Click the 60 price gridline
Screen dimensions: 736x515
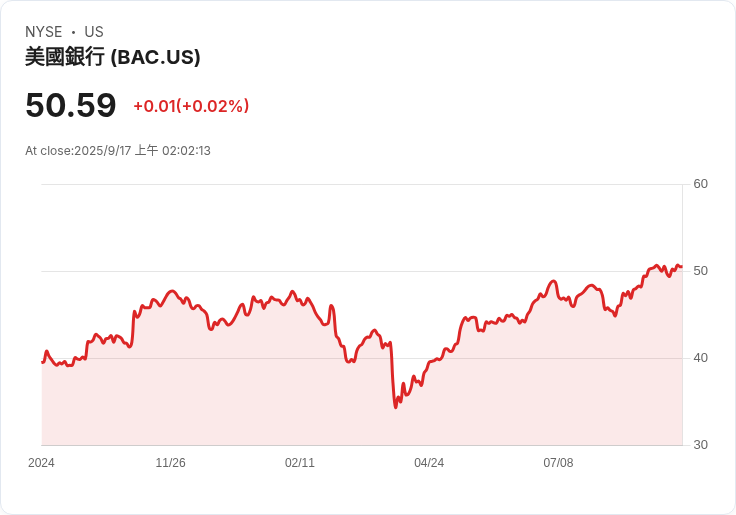[x=362, y=184]
